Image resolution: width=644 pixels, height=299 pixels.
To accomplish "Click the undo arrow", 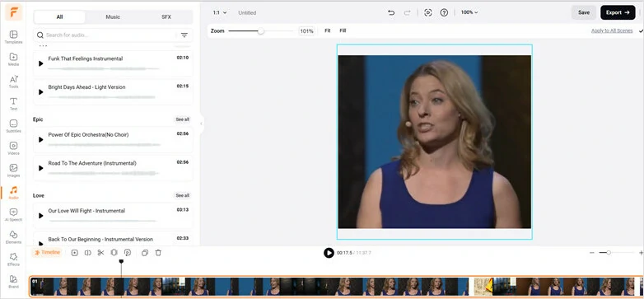I will point(391,12).
